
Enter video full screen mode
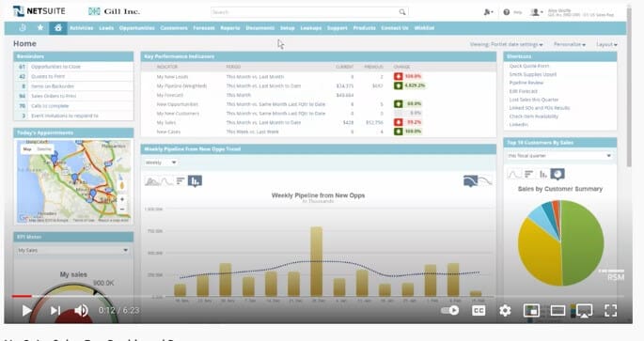point(611,311)
